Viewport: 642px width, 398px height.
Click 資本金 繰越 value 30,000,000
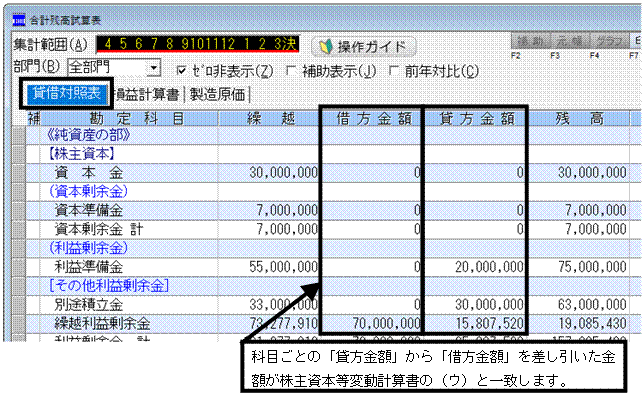[x=283, y=173]
